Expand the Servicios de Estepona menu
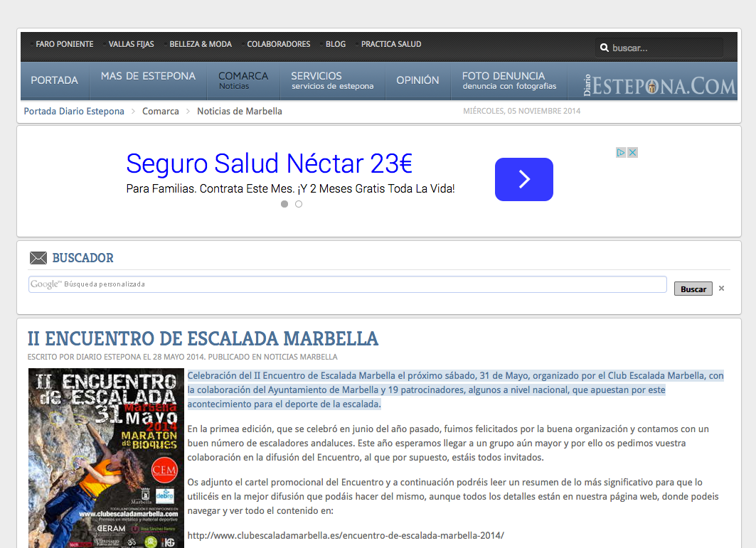 pos(332,80)
